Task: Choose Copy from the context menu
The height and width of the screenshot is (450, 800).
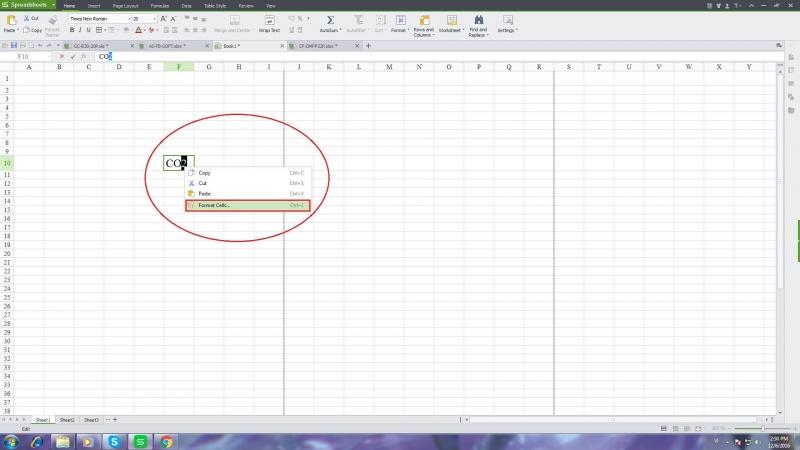Action: coord(205,173)
